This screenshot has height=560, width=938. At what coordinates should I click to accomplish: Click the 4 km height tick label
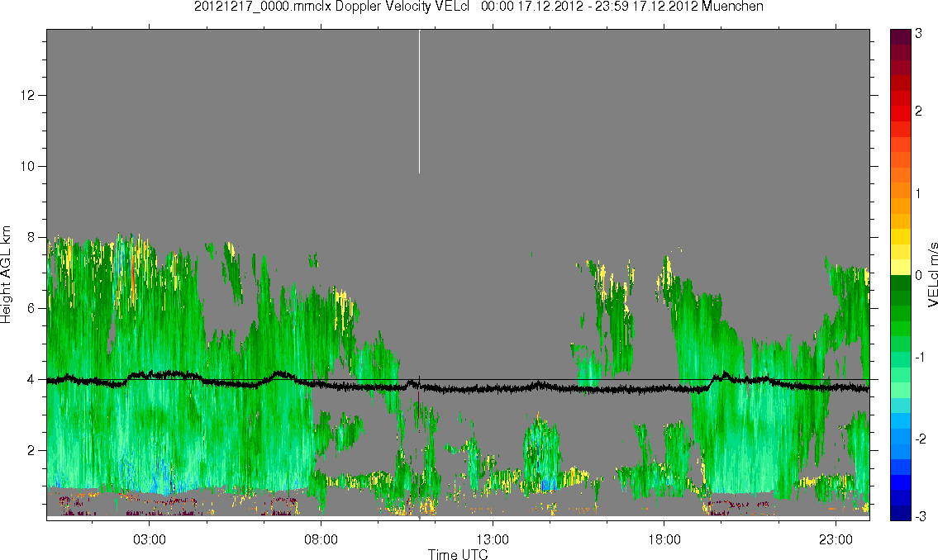31,379
